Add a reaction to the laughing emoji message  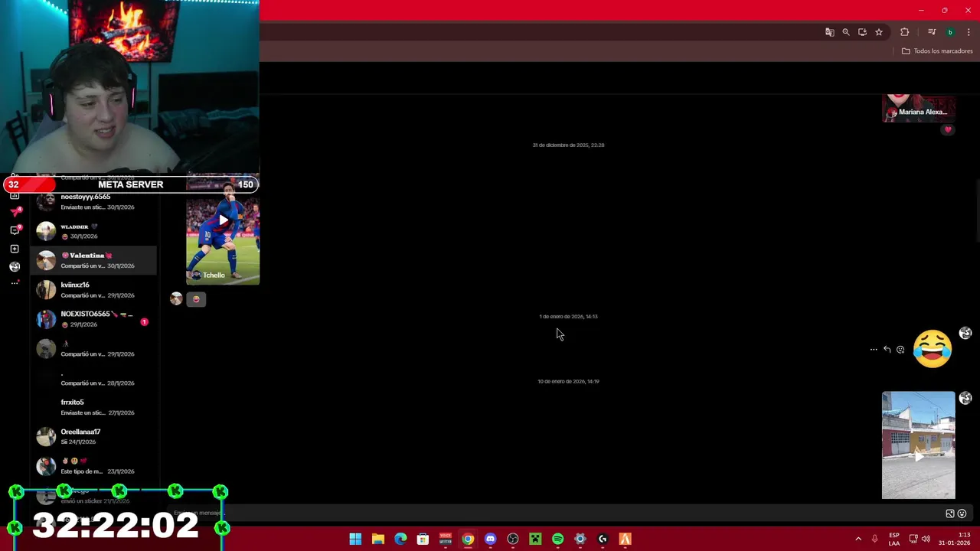[900, 350]
